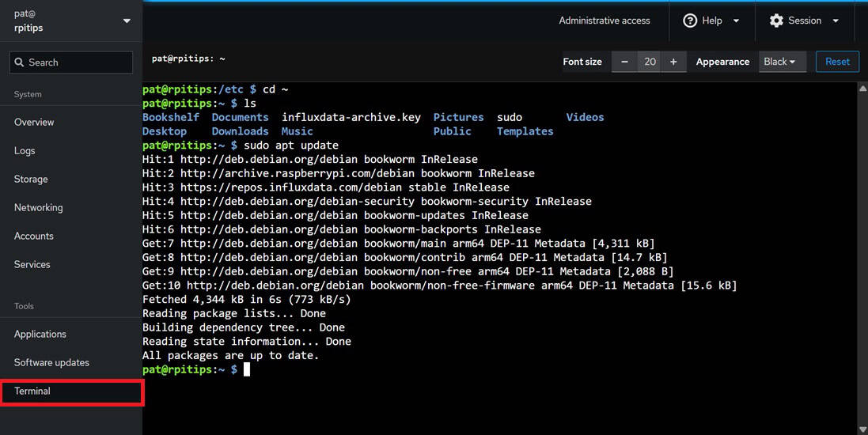Decrease font size with minus button
Image resolution: width=868 pixels, height=435 pixels.
point(624,62)
